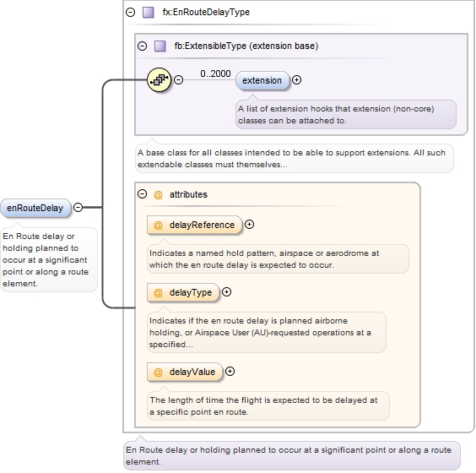Viewport: 476px width, 473px height.
Task: Click the purple fb:ExtensibleType type icon
Action: click(160, 46)
